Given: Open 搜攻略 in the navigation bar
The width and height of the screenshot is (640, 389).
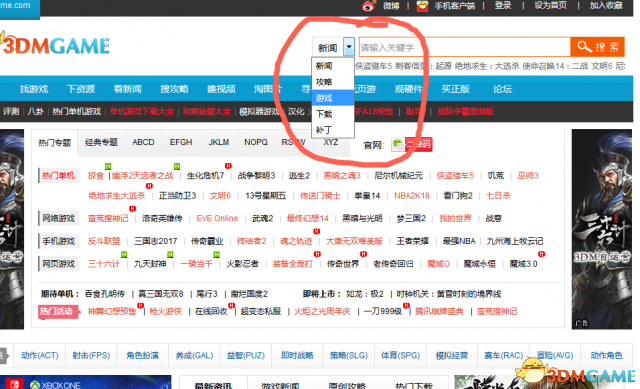Looking at the screenshot, I should (x=174, y=89).
